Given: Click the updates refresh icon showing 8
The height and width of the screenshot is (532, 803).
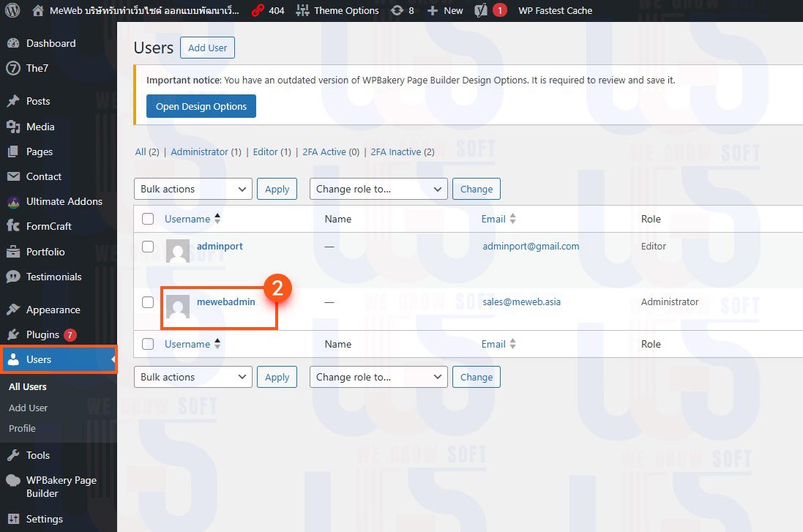Looking at the screenshot, I should [397, 10].
